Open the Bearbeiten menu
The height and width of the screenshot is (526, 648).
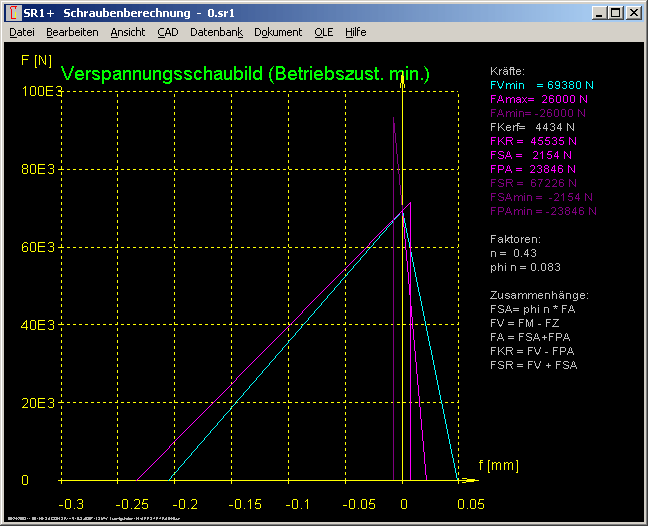[x=72, y=32]
